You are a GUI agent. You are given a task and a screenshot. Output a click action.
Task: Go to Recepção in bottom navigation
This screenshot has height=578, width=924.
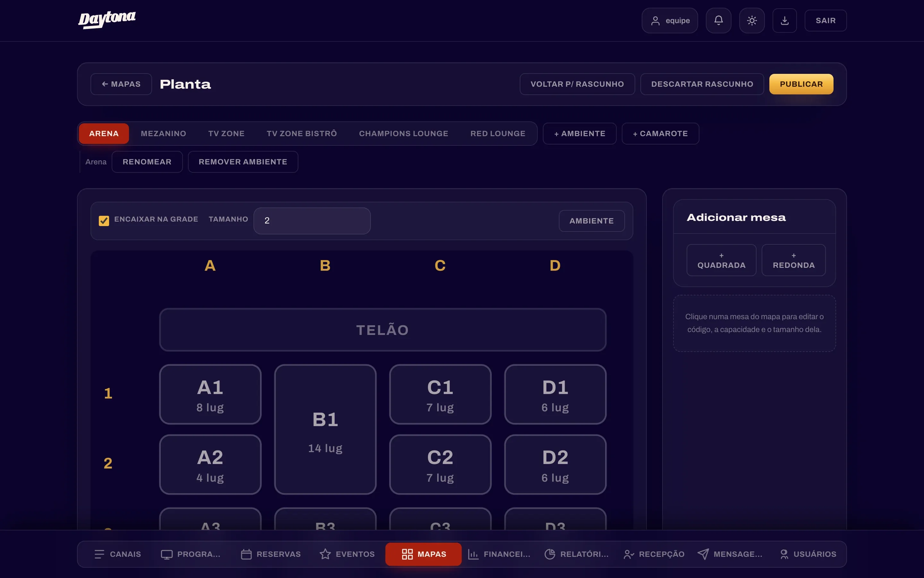(654, 554)
